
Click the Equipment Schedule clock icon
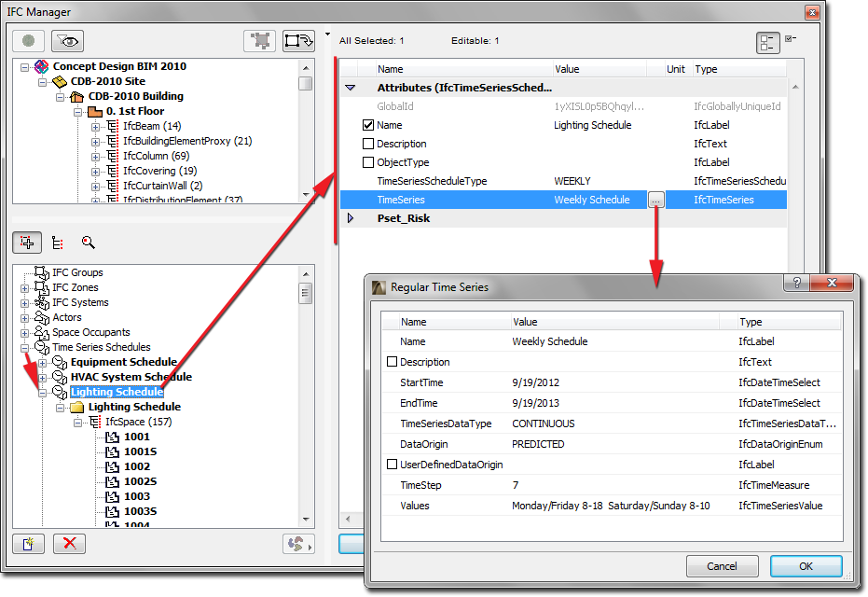tap(60, 362)
